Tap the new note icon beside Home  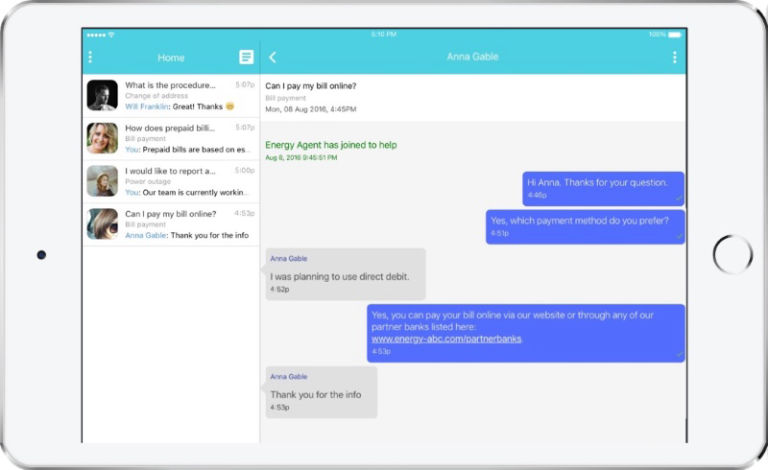coord(246,57)
